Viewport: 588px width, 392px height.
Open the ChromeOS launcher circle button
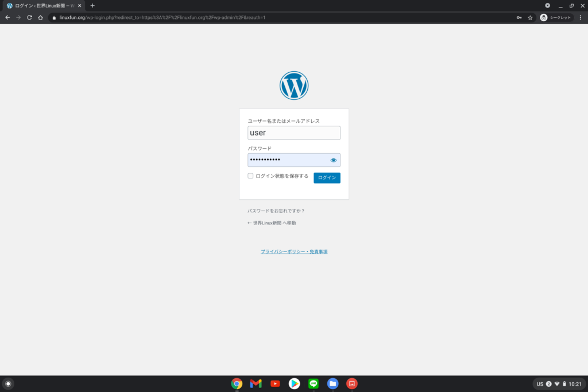point(8,384)
